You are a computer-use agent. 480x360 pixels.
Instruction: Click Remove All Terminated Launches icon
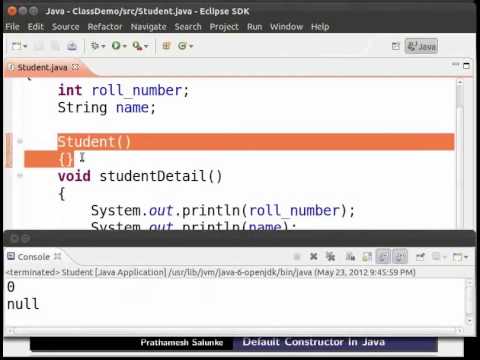click(x=331, y=256)
